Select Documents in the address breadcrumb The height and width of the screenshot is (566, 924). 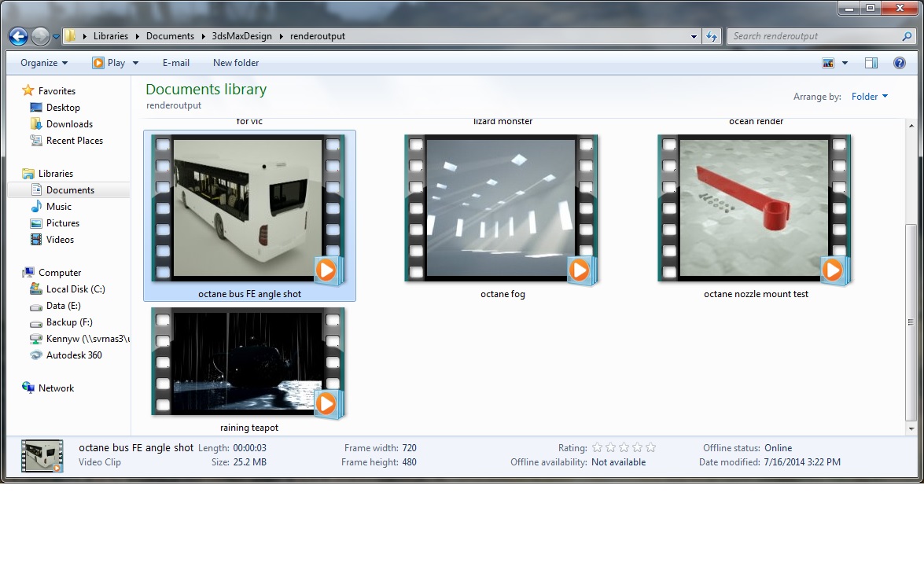(170, 36)
